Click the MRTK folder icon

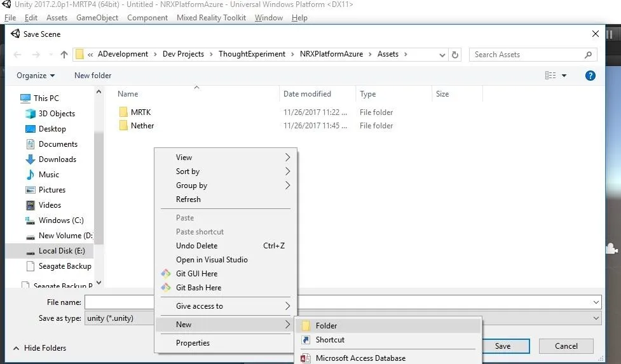pos(123,112)
